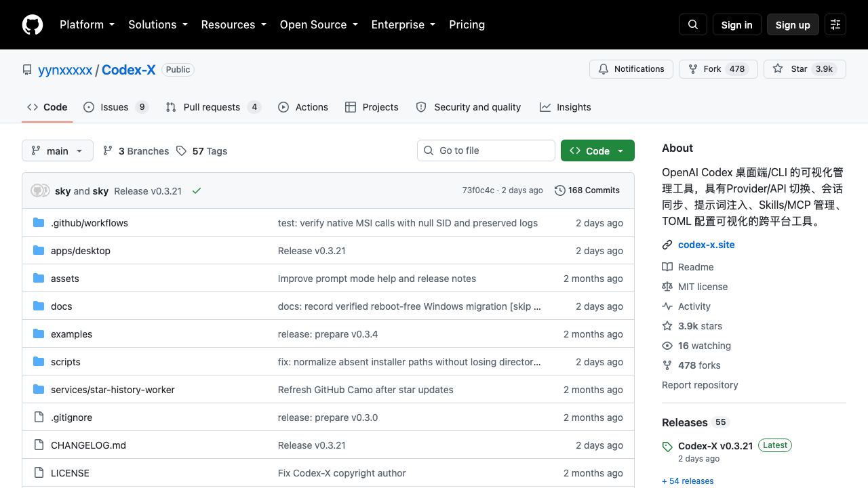The image size is (868, 488).
Task: Click the folder icon for apps/desktop
Action: tap(39, 250)
